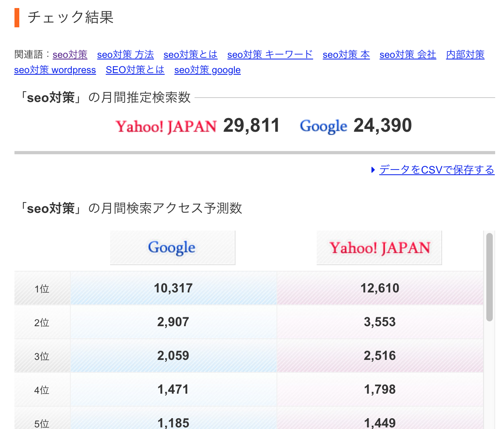
Task: Select the '1位' rank cell
Action: tap(42, 288)
